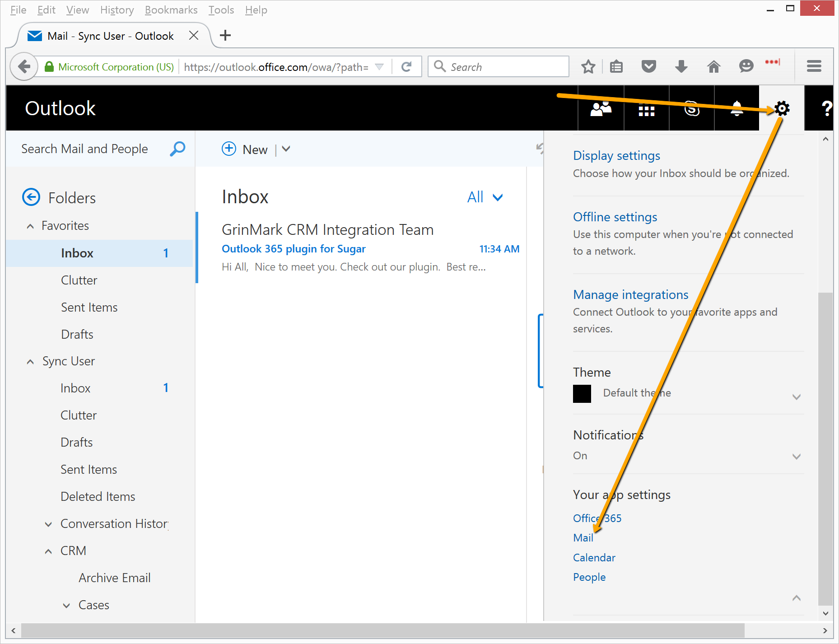Image resolution: width=839 pixels, height=644 pixels.
Task: Open the Theme dropdown chevron
Action: (797, 397)
